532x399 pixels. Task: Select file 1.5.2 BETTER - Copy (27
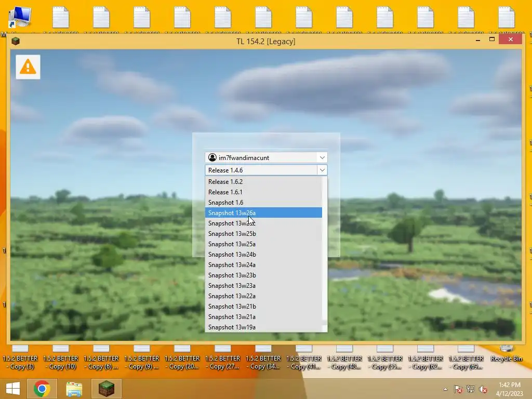point(223,358)
